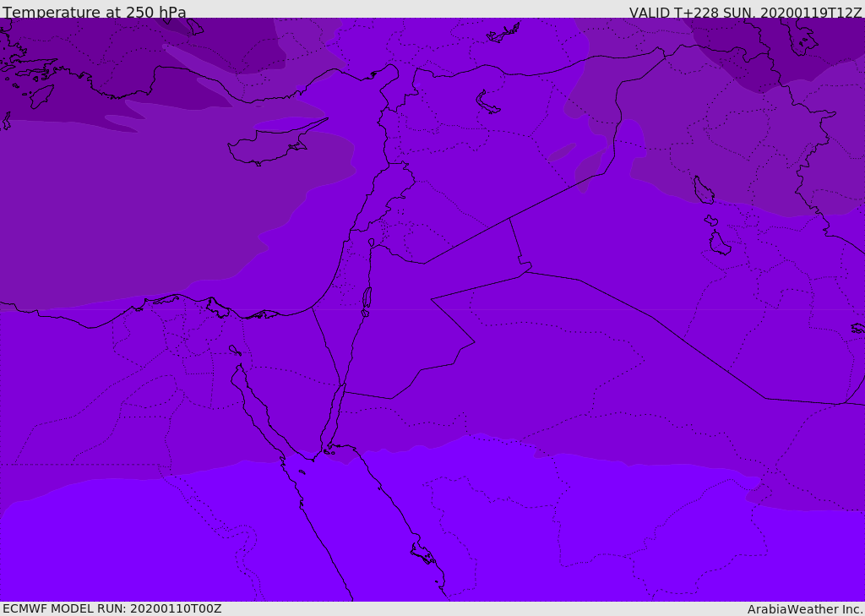
Task: Click the 'ArabiaWeather Inc' credit text
Action: pos(804,609)
